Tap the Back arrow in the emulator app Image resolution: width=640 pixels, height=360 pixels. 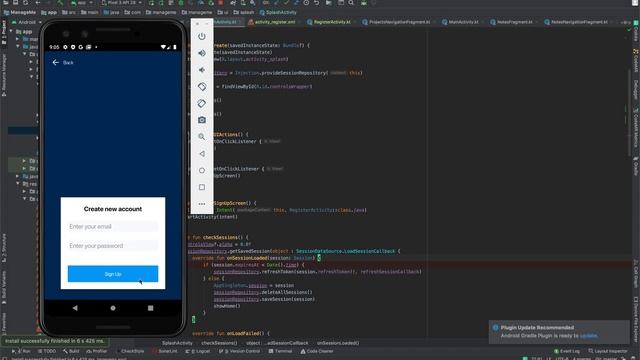pos(56,62)
